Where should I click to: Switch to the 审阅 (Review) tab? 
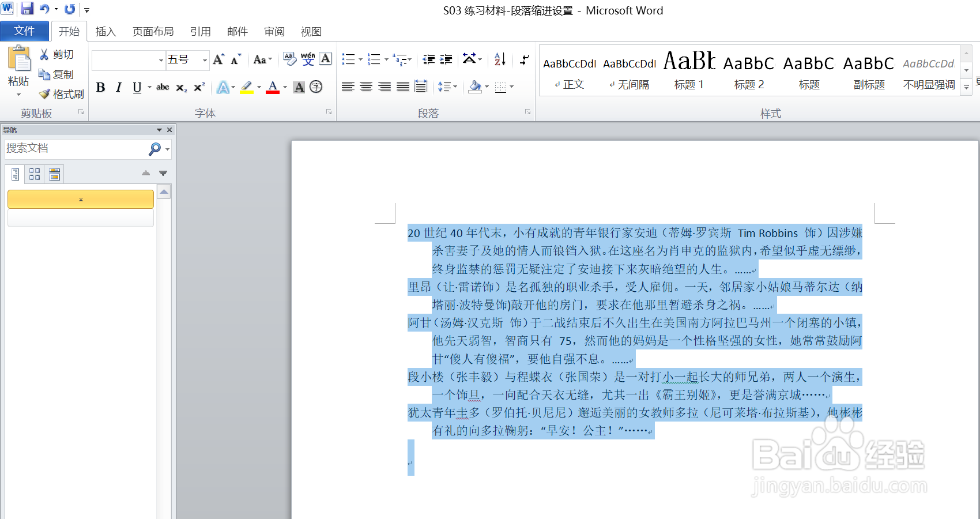point(274,32)
